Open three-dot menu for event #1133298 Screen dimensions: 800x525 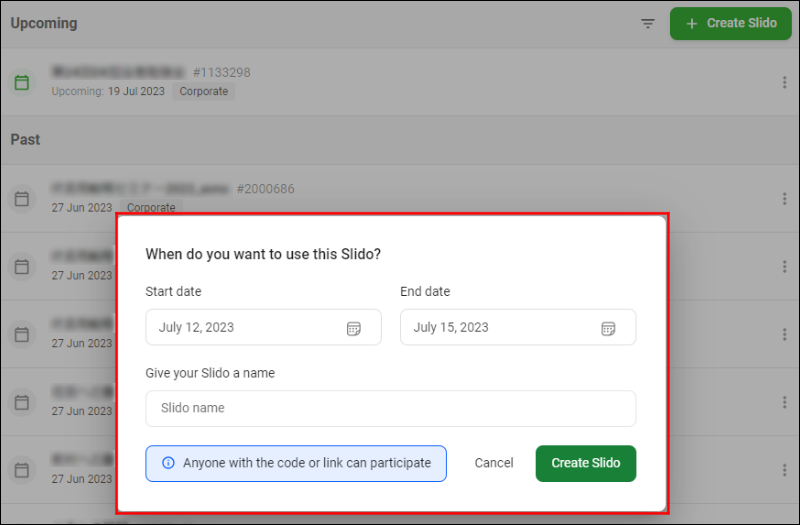tap(784, 82)
